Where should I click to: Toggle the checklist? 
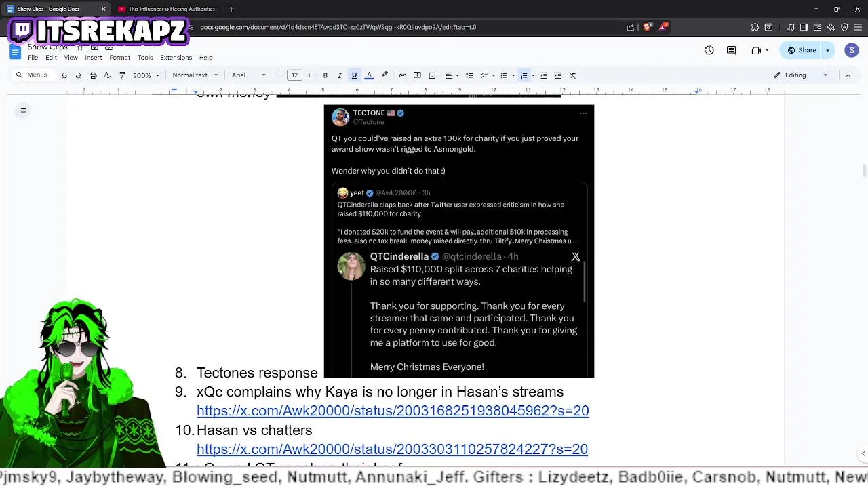pos(484,75)
